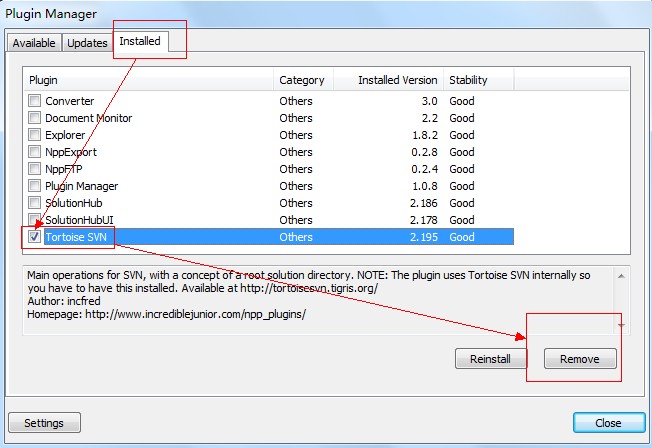This screenshot has width=652, height=448.
Task: Click version 1.8.2 in Explorer row
Action: [x=425, y=135]
